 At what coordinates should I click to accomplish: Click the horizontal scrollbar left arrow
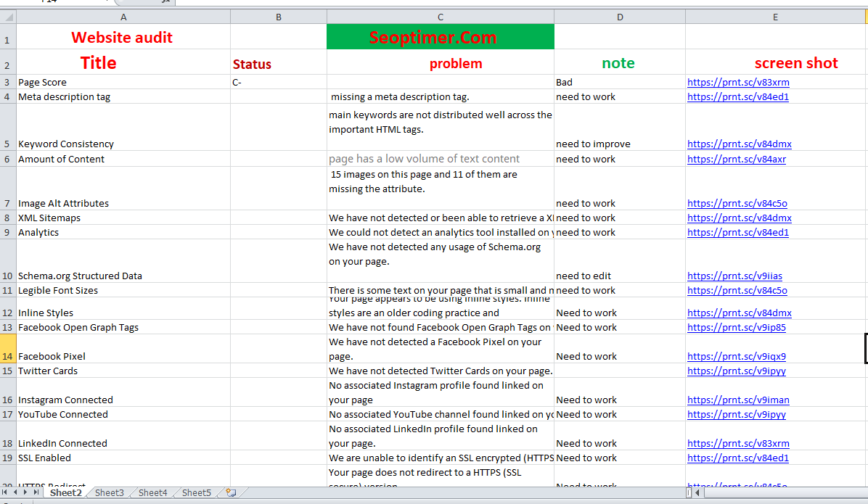pos(697,492)
